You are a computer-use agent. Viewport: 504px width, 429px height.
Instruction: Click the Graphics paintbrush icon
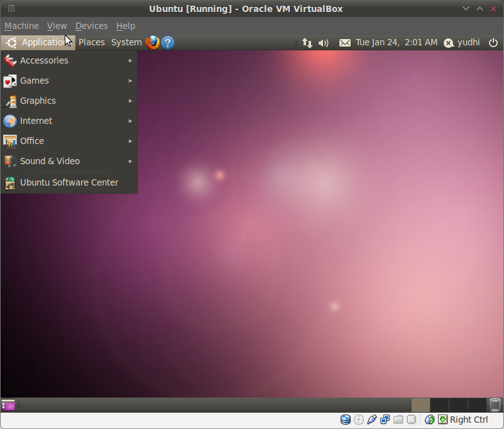click(x=10, y=101)
